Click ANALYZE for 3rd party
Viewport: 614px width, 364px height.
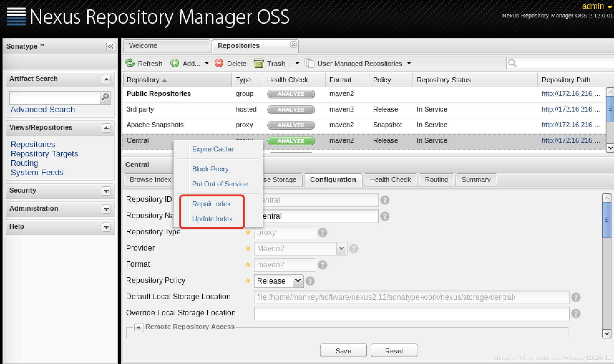291,110
